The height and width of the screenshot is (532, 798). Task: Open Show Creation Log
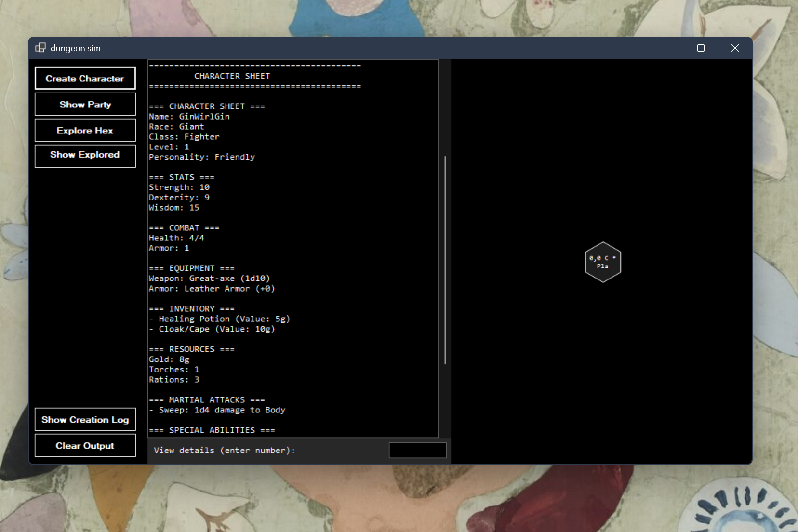tap(85, 420)
